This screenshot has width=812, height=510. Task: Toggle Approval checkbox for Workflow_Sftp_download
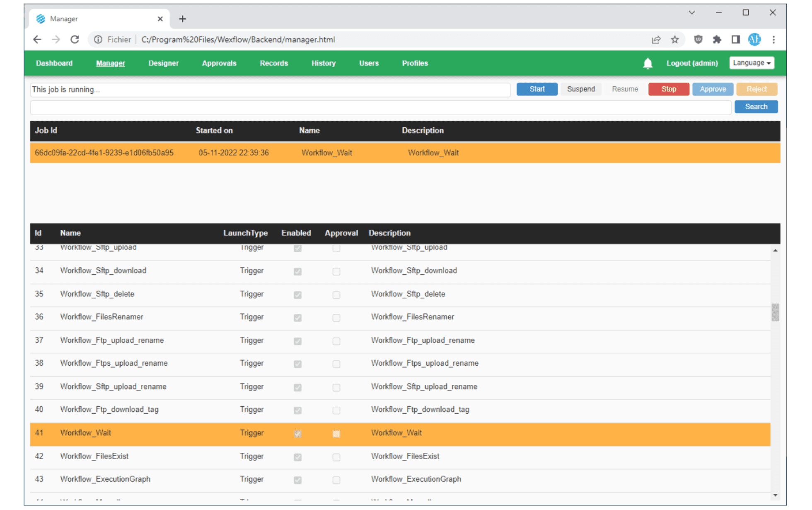pos(336,272)
